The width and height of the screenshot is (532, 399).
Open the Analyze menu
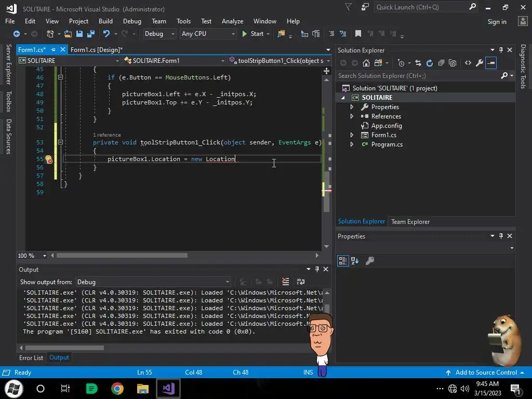[x=232, y=21]
